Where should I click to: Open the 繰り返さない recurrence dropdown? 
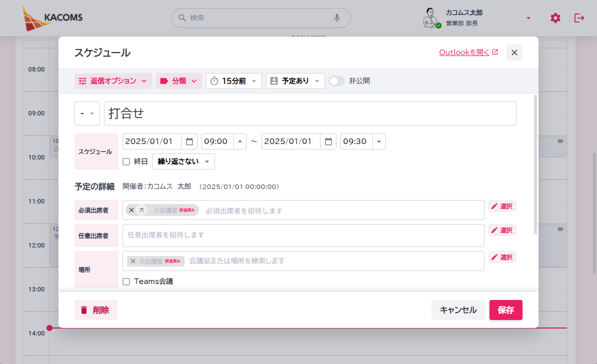pyautogui.click(x=183, y=161)
